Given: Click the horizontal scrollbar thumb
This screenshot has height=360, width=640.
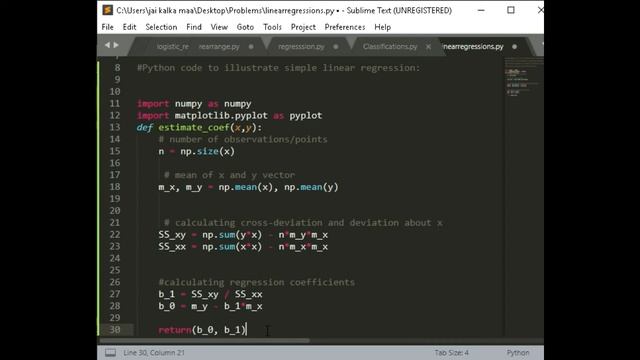Looking at the screenshot, I should pos(204,341).
